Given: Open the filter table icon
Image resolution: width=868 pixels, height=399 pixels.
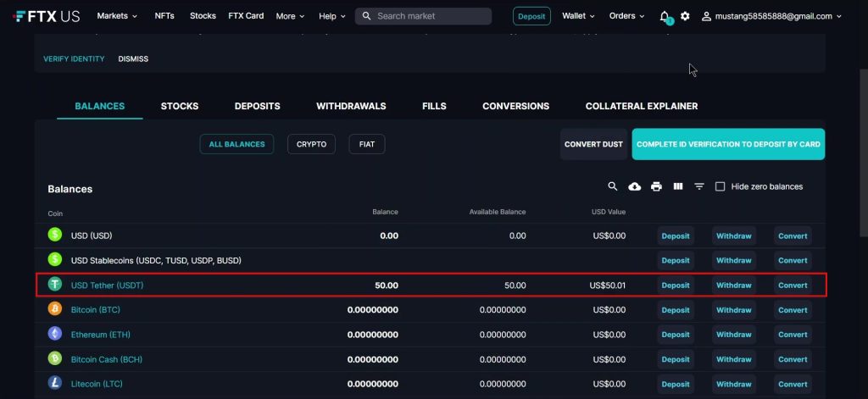Looking at the screenshot, I should (x=699, y=186).
